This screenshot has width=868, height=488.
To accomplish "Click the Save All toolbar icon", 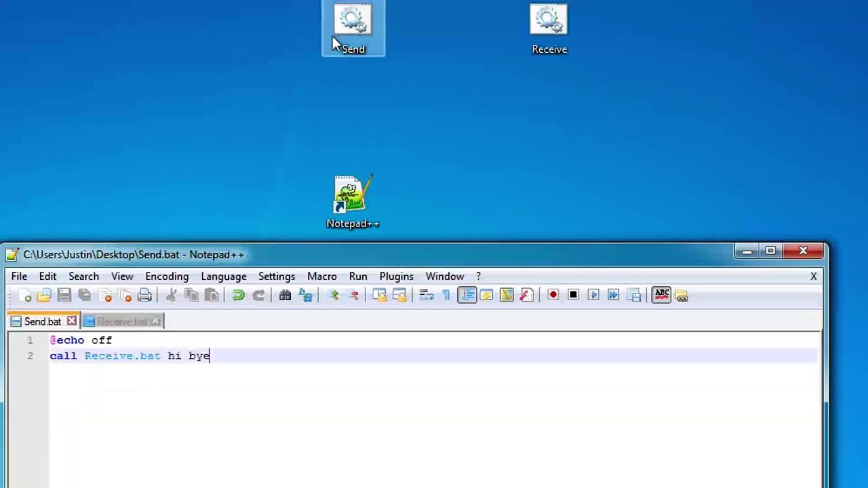I will click(x=85, y=296).
